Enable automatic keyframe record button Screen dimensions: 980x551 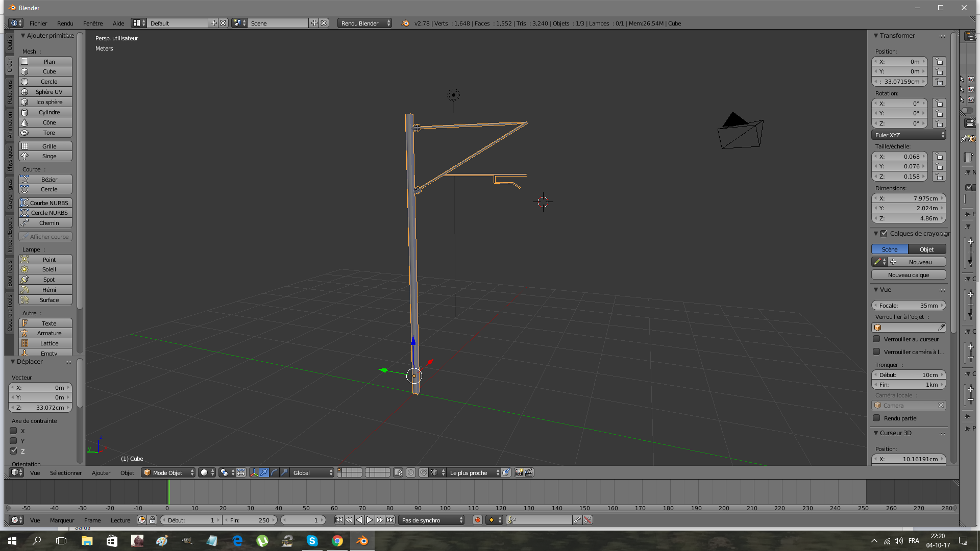click(x=478, y=520)
